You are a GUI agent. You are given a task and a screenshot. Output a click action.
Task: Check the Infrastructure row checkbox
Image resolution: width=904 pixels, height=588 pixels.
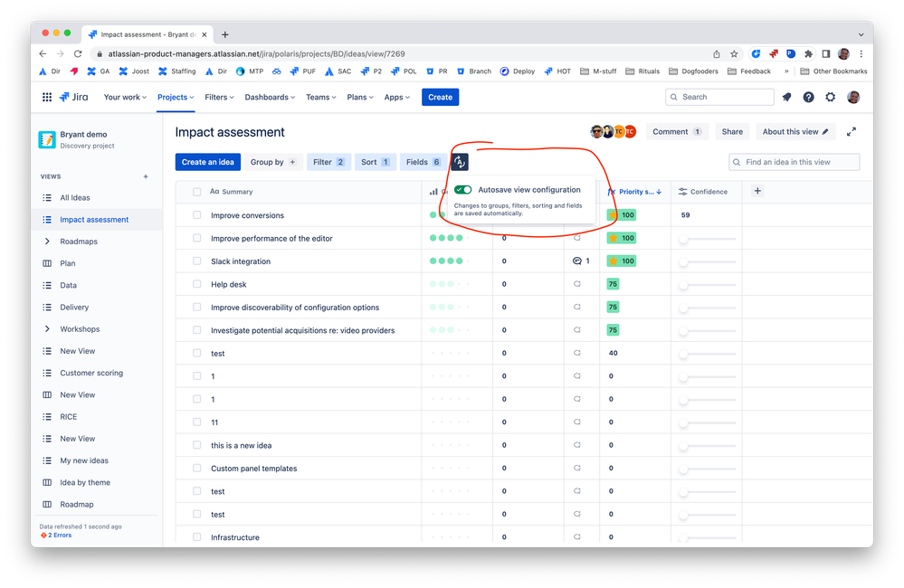pos(196,537)
